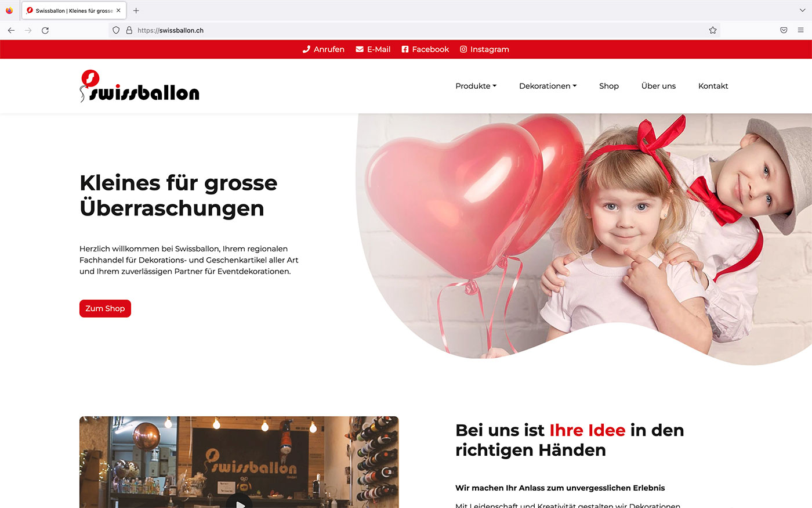Open the Shop navigation link

click(x=609, y=86)
